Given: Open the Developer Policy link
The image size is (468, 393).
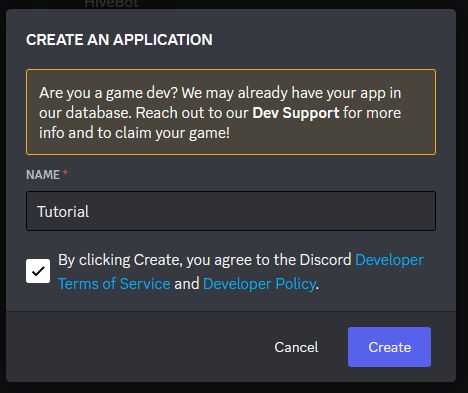Looking at the screenshot, I should click(260, 284).
